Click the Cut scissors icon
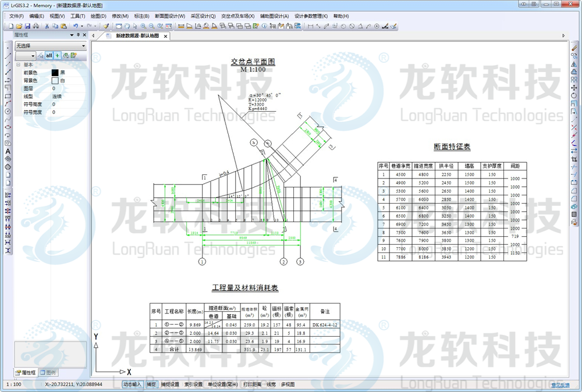Screen dimensions: 582x392 [x=47, y=26]
